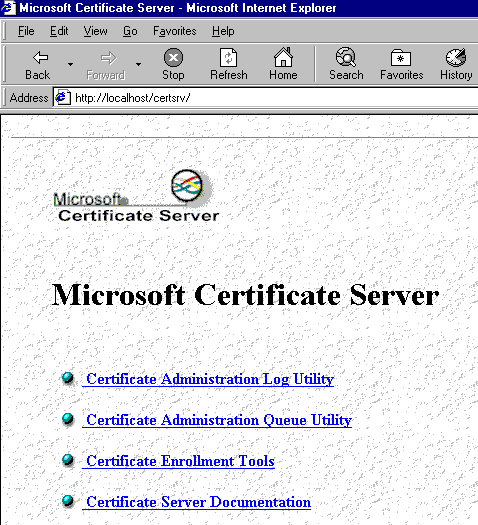This screenshot has height=525, width=478.
Task: Expand the Back button history dropdown arrow
Action: click(70, 64)
